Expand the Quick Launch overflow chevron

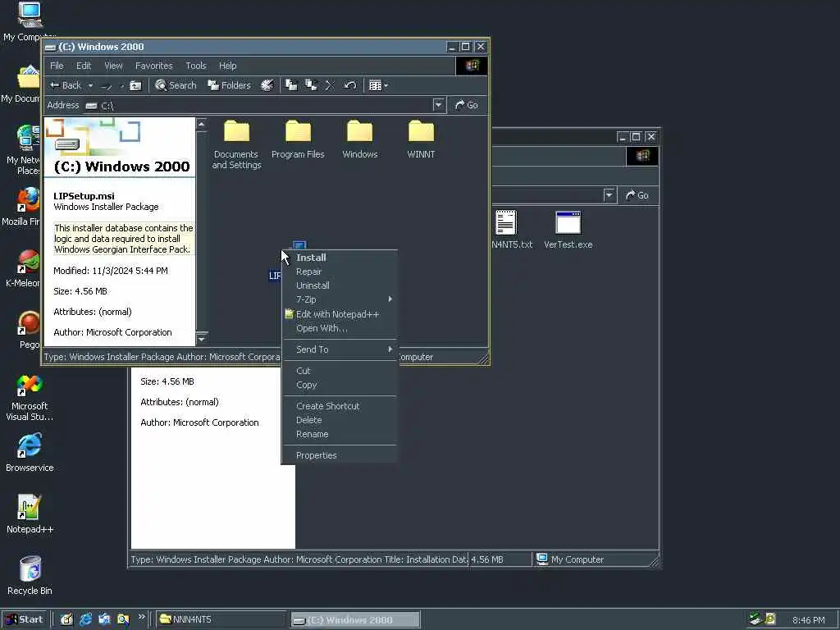pyautogui.click(x=141, y=617)
